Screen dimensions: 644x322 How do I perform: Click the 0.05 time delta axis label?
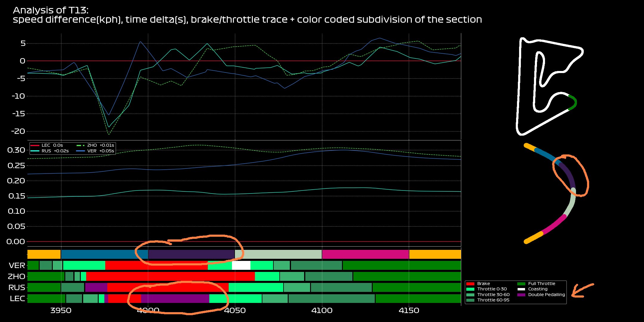tap(16, 226)
